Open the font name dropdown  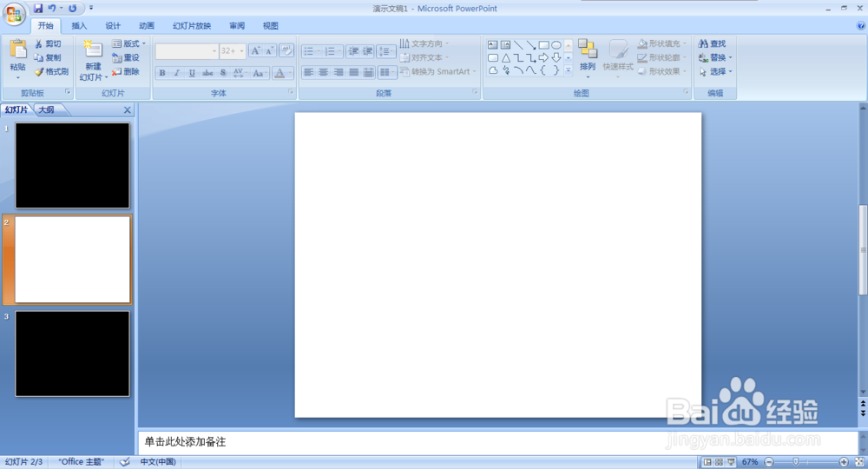point(214,51)
